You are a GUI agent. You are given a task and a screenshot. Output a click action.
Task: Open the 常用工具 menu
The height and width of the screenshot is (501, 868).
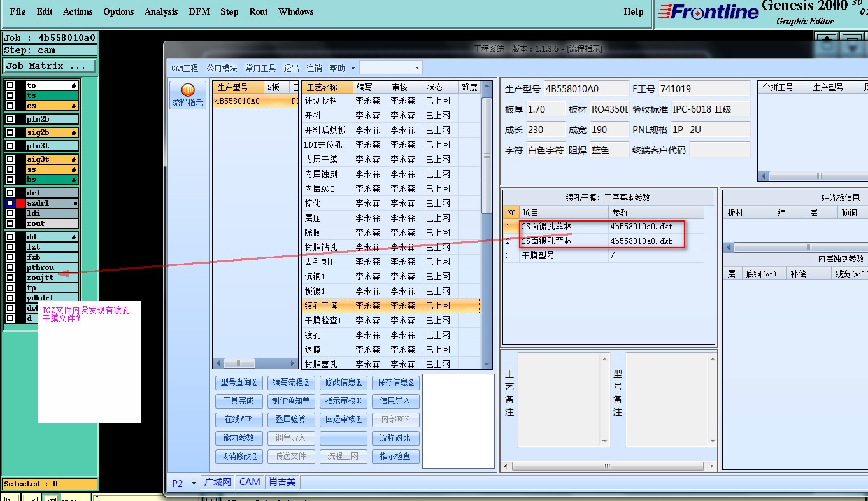pos(261,68)
